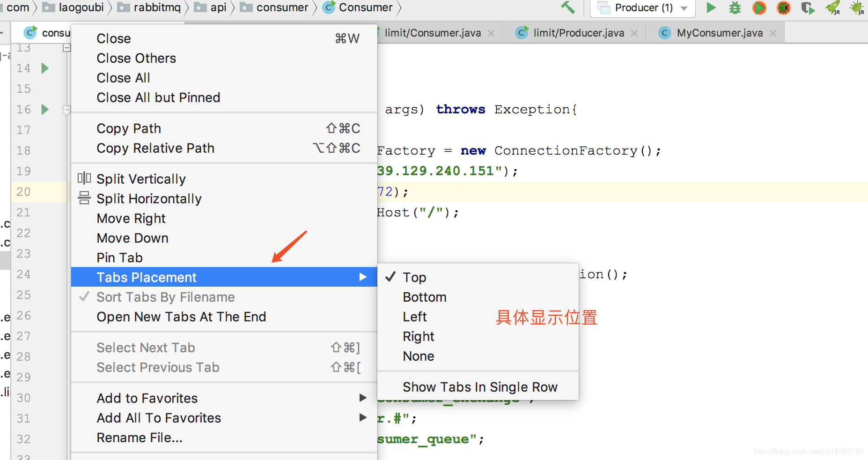Image resolution: width=868 pixels, height=460 pixels.
Task: Click the laogoubi folder in the breadcrumb
Action: (x=74, y=7)
